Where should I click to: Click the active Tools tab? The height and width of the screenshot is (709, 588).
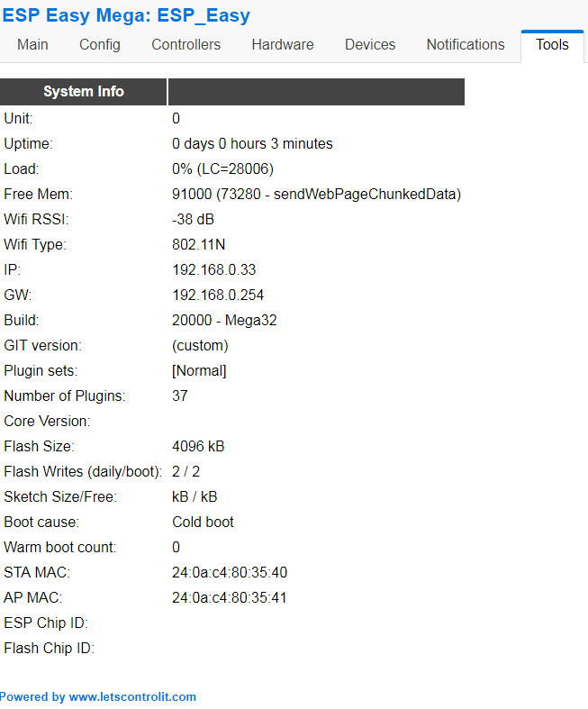(x=552, y=45)
